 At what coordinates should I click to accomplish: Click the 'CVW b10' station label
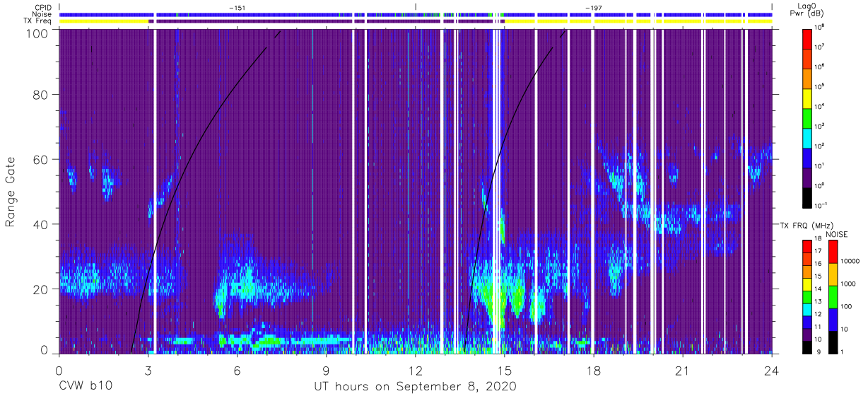click(86, 386)
